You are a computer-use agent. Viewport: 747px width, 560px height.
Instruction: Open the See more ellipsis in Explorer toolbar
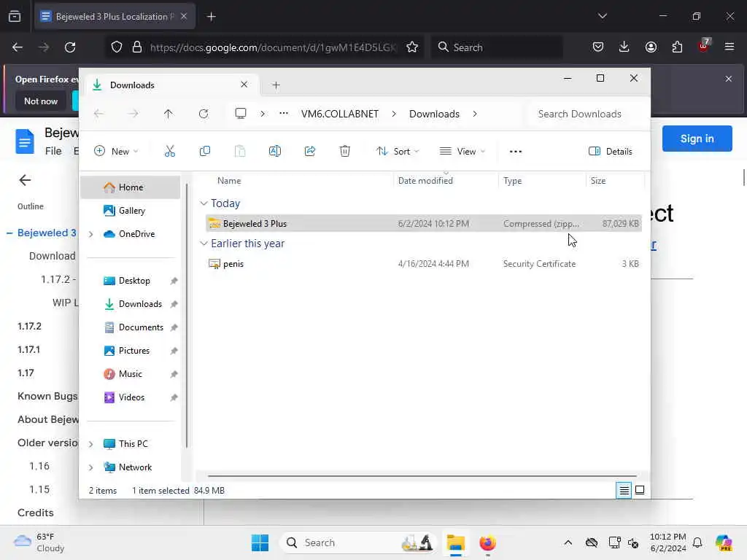pos(516,152)
